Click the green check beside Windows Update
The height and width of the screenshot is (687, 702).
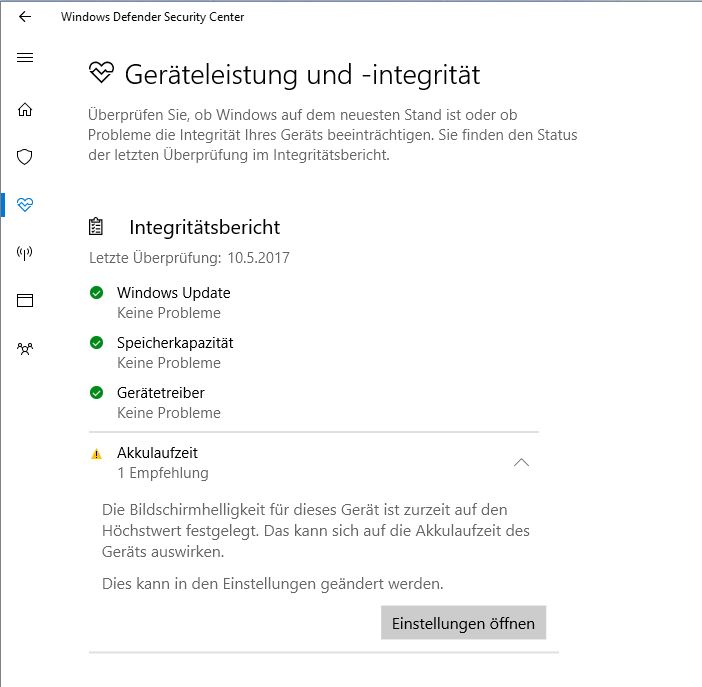[x=96, y=293]
